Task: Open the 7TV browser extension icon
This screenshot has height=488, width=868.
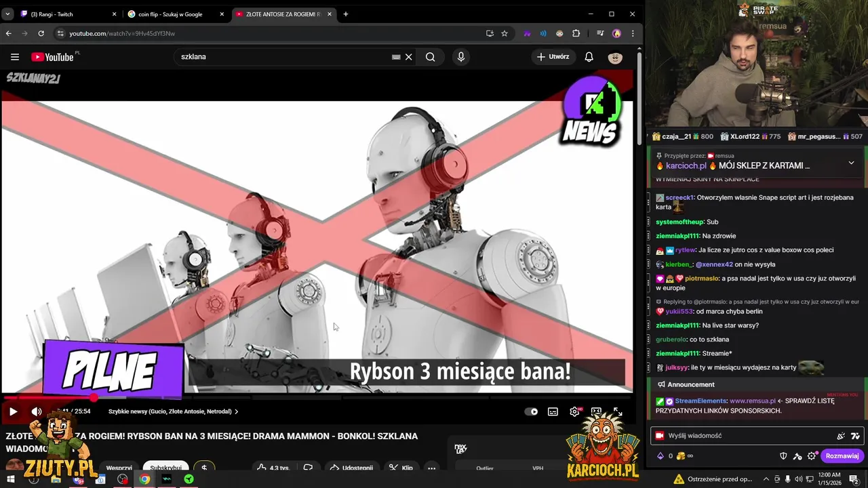Action: pos(527,33)
